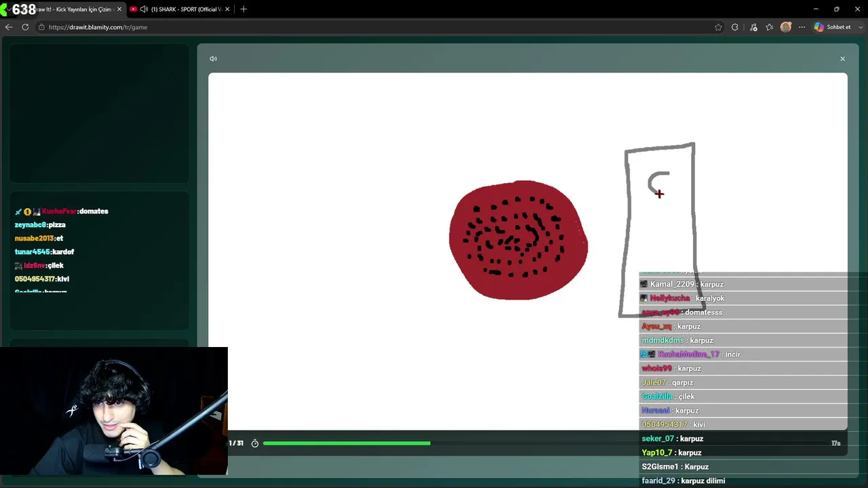Close the drawing game panel

842,59
